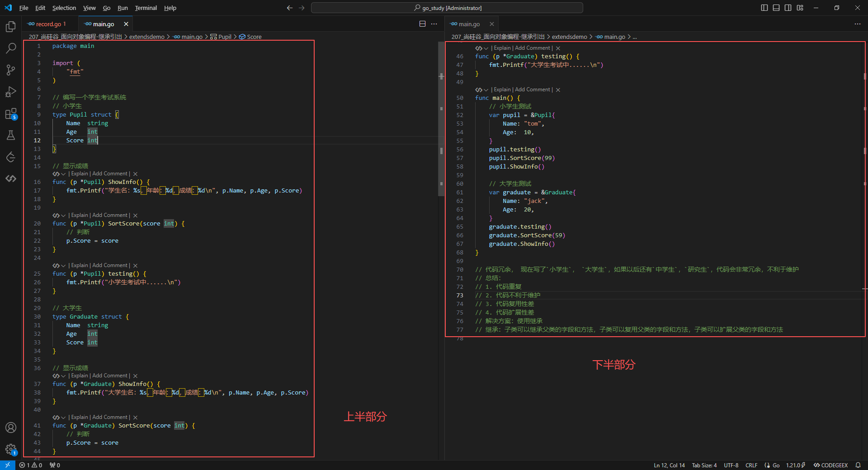
Task: Toggle the bottom panel
Action: pyautogui.click(x=776, y=8)
